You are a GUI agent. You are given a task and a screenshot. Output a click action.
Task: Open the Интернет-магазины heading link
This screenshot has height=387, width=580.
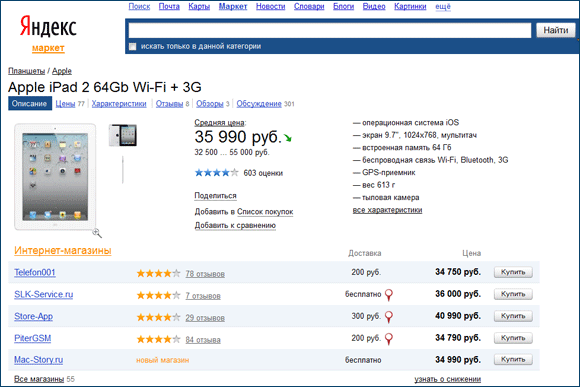(x=63, y=251)
